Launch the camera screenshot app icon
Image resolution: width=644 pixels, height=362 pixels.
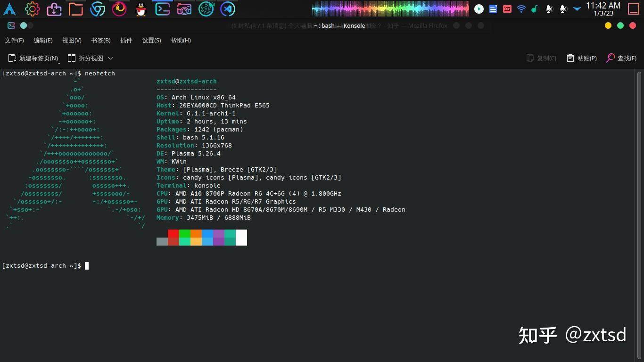[x=184, y=8]
